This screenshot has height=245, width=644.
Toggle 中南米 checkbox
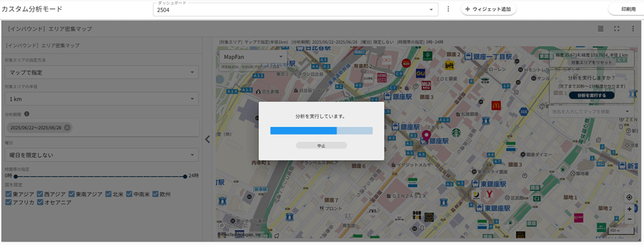(x=129, y=194)
